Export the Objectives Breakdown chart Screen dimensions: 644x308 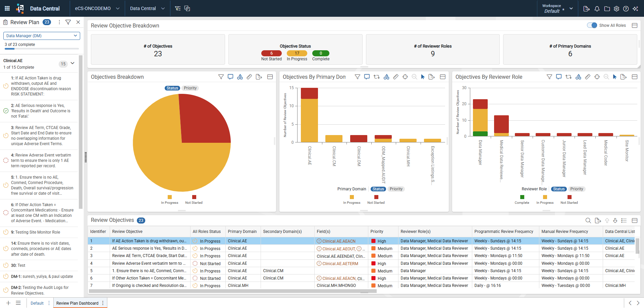[x=259, y=77]
